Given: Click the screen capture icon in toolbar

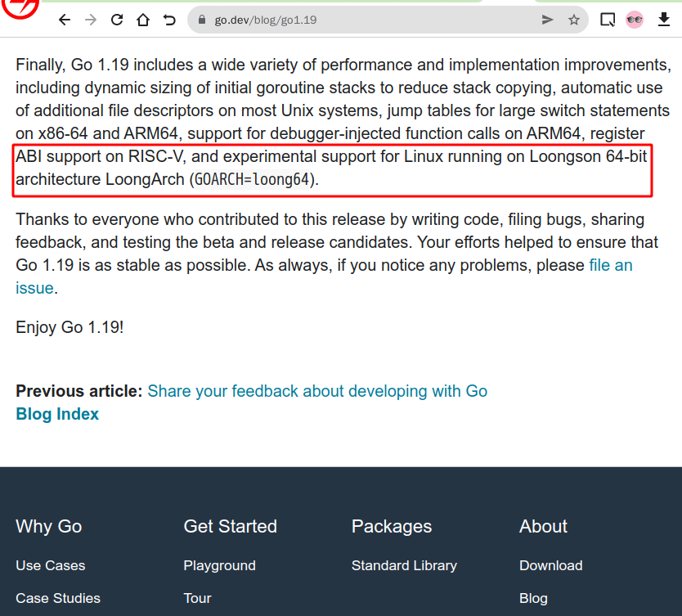Looking at the screenshot, I should pos(608,20).
